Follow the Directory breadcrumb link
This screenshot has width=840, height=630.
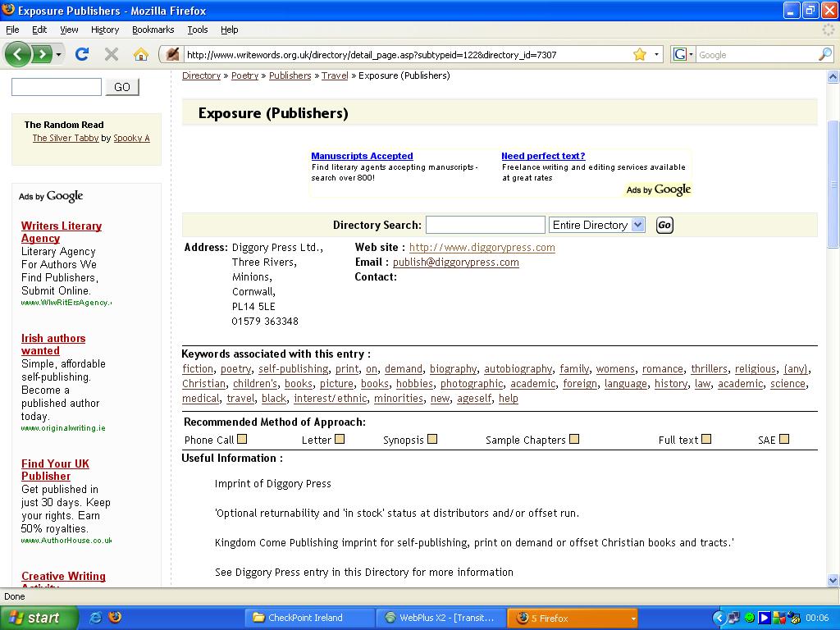tap(202, 75)
